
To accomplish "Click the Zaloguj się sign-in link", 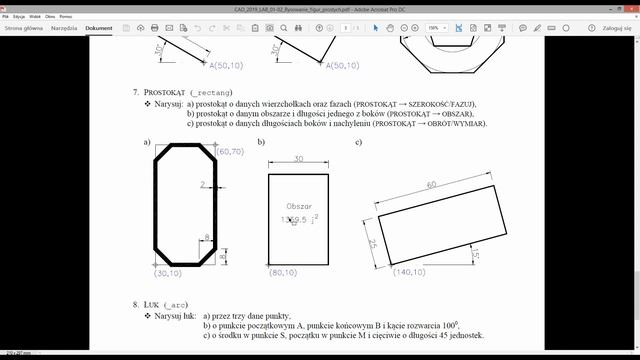I will [x=617, y=28].
